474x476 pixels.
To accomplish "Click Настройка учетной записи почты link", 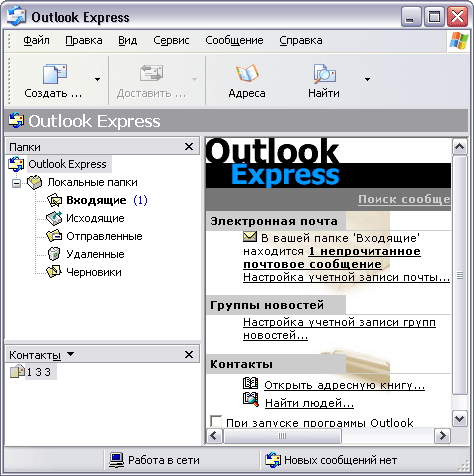I will (x=347, y=277).
